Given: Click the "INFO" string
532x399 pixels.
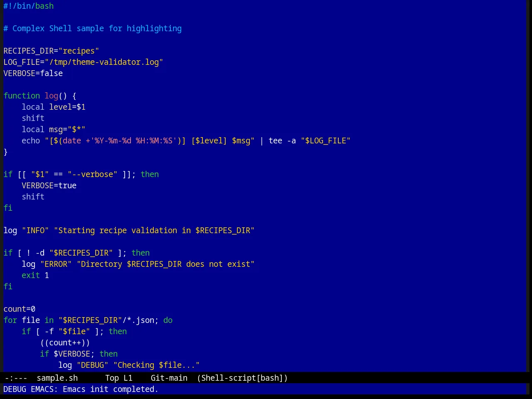Looking at the screenshot, I should pyautogui.click(x=35, y=230).
